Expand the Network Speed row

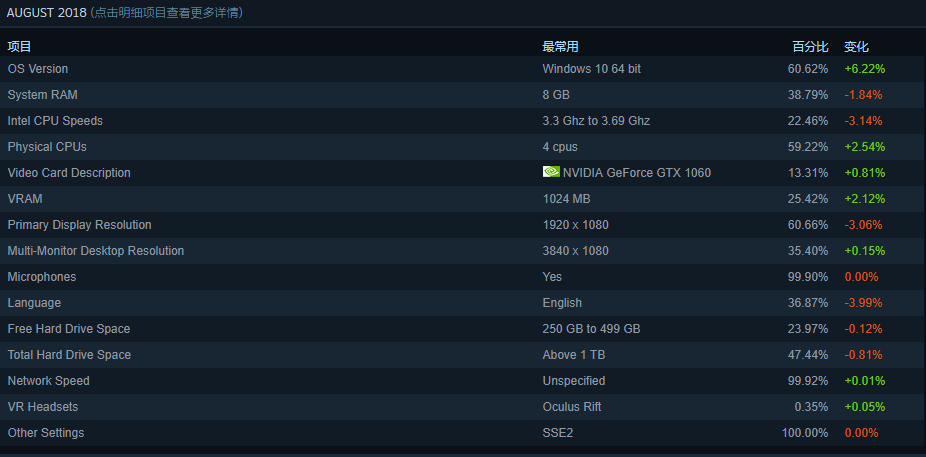pos(48,381)
